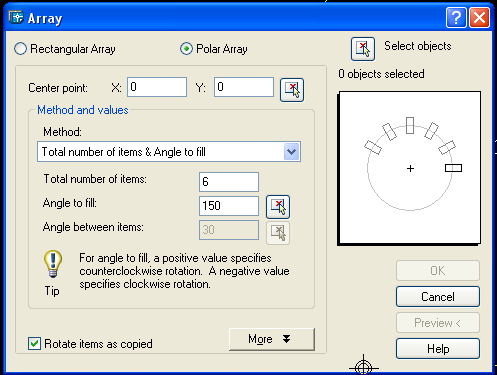The width and height of the screenshot is (497, 375).
Task: Toggle Rotate items as copied checkbox
Action: (x=34, y=344)
